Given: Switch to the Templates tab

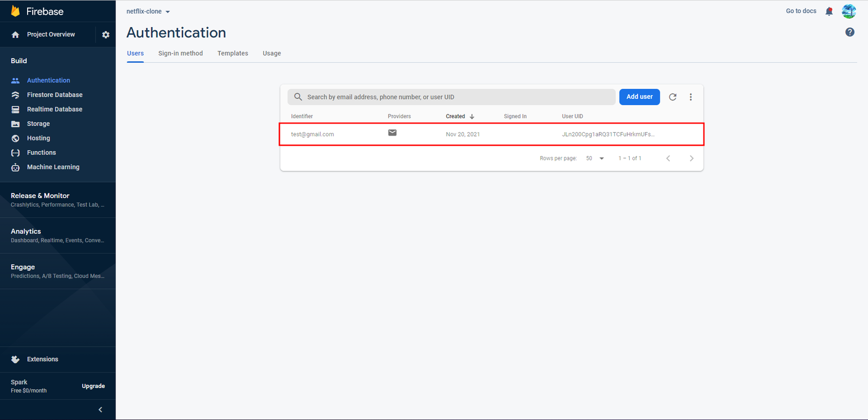Looking at the screenshot, I should coord(233,54).
